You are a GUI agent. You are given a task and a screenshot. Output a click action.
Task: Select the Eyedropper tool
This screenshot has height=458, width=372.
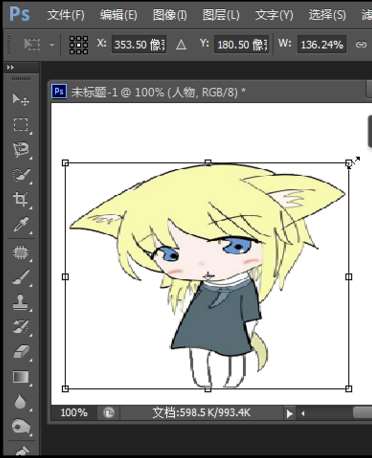21,225
